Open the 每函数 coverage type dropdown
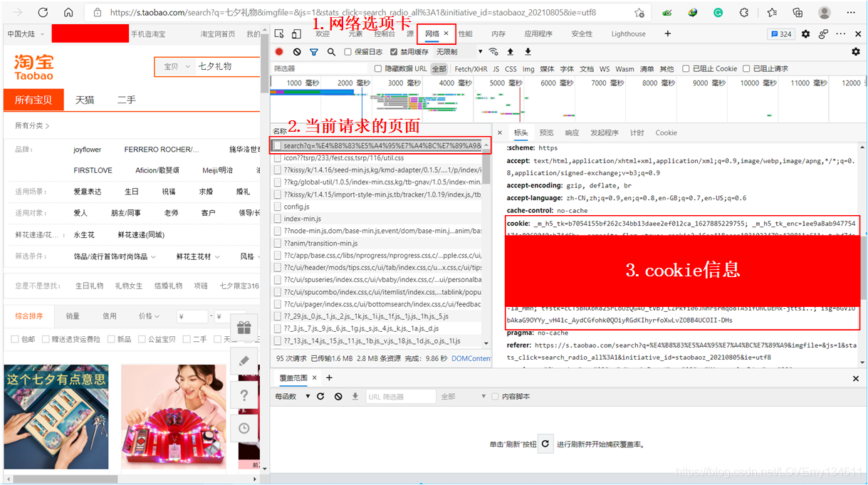Screen dimensions: 868x485 293,397
